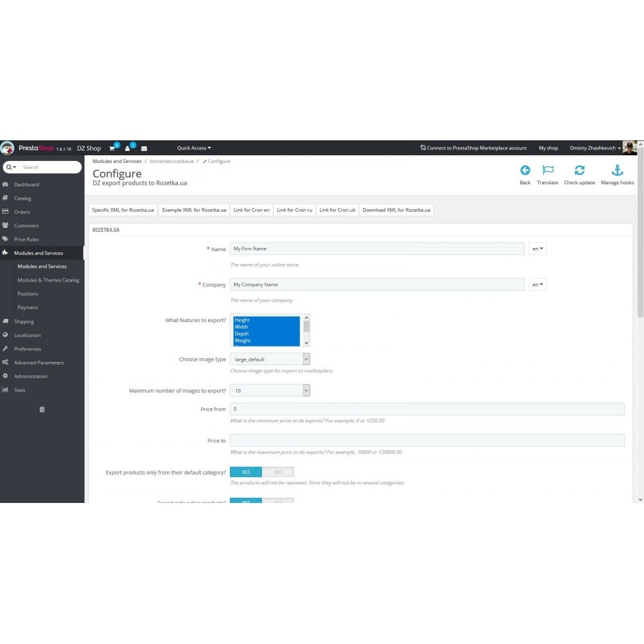Open Link for Cron uk tab
This screenshot has height=644, width=644.
click(x=337, y=210)
